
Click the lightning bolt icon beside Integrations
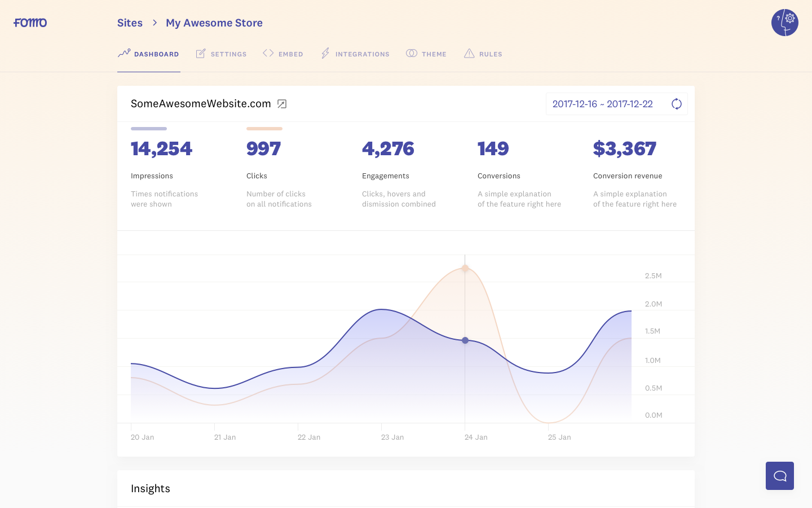point(325,53)
